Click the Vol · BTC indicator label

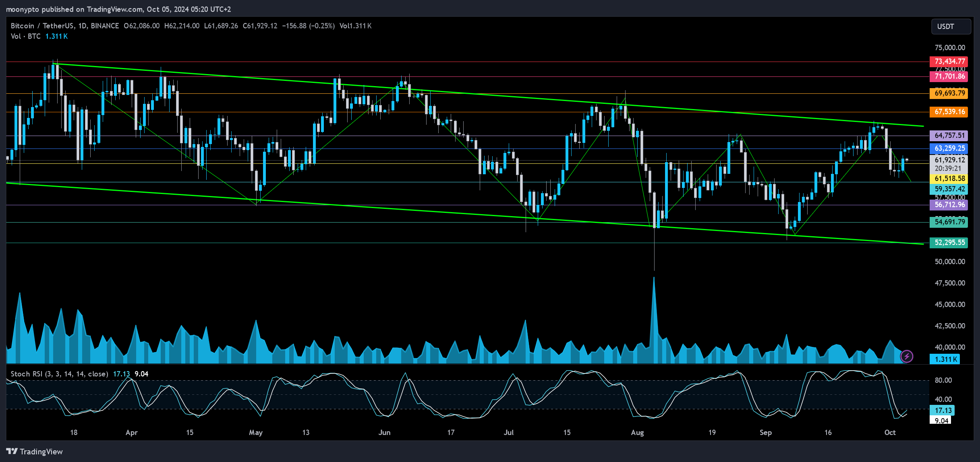[x=25, y=36]
